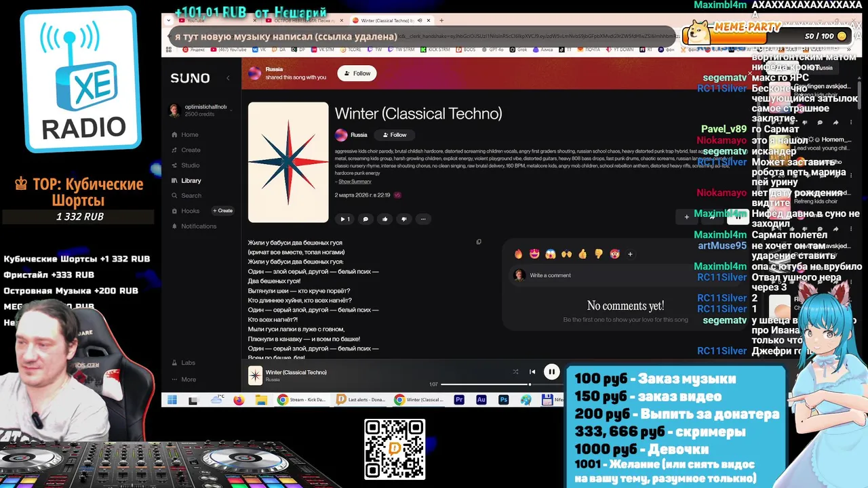Open more reactions with the plus button
This screenshot has height=488, width=868.
pyautogui.click(x=630, y=254)
